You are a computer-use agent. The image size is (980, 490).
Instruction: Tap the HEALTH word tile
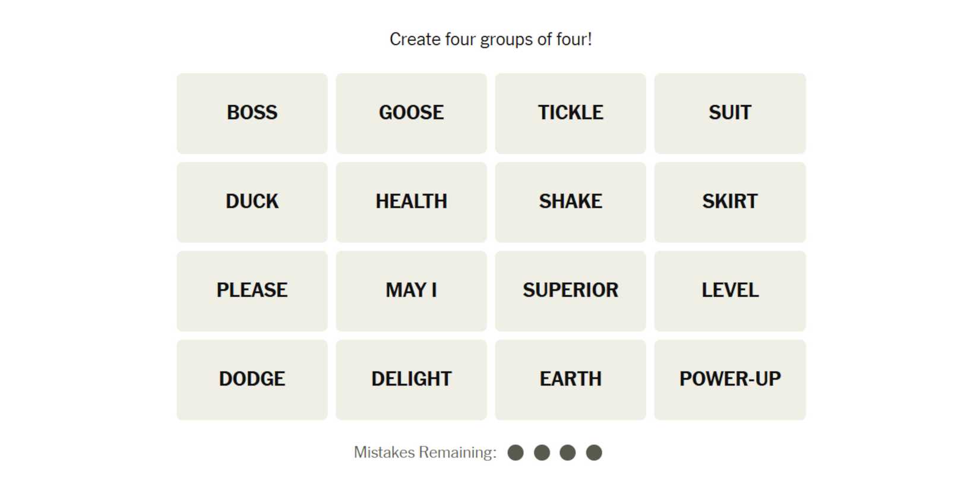pyautogui.click(x=411, y=202)
